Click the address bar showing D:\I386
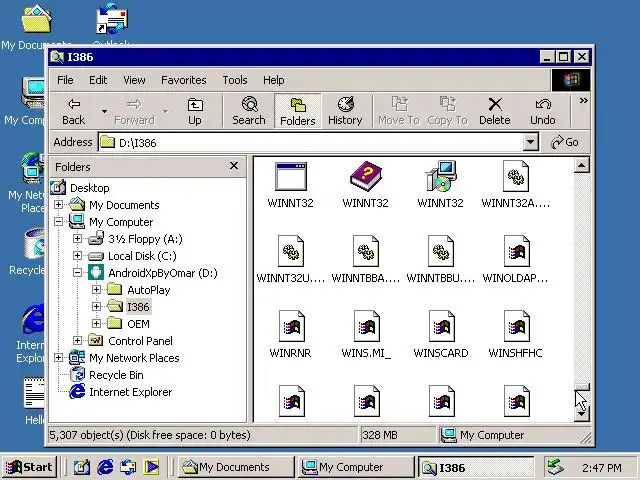 click(311, 142)
